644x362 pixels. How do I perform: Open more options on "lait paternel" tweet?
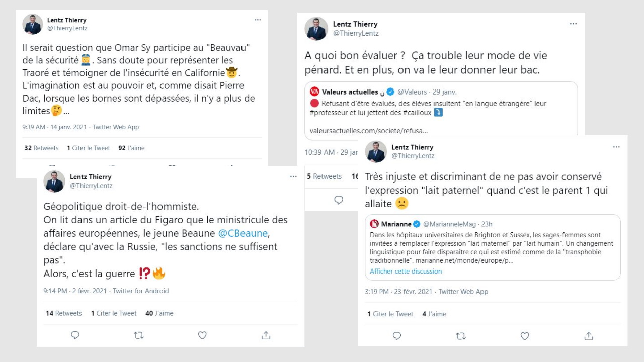(x=616, y=147)
